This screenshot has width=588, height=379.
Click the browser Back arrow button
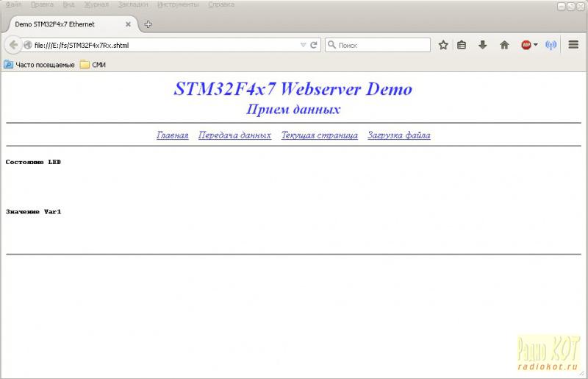tap(13, 45)
